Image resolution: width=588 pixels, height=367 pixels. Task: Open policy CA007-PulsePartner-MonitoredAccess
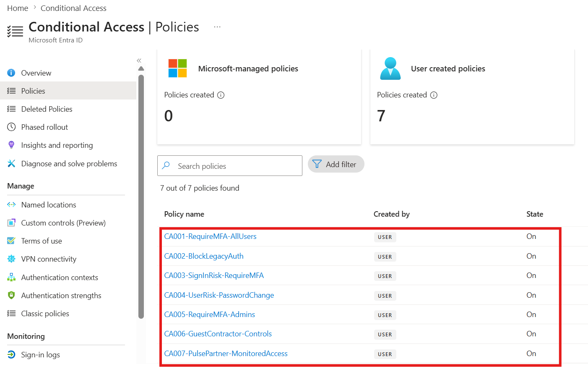226,354
